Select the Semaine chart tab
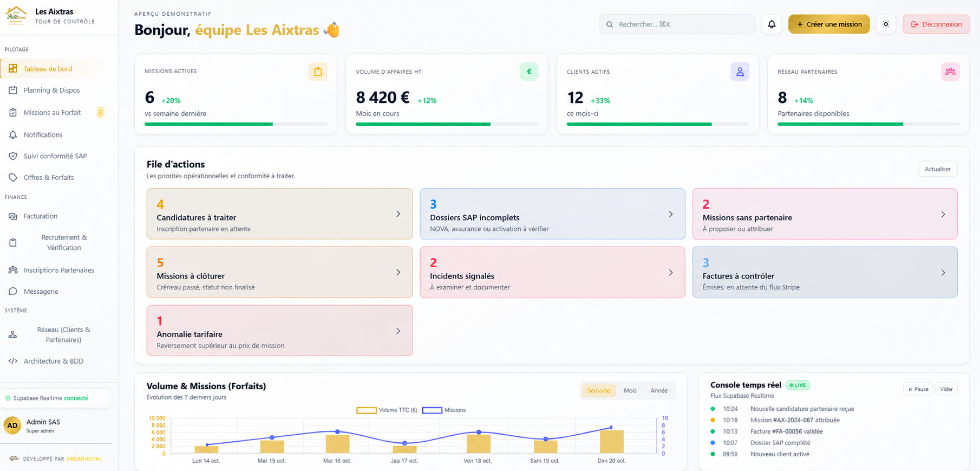This screenshot has height=471, width=980. click(x=599, y=390)
